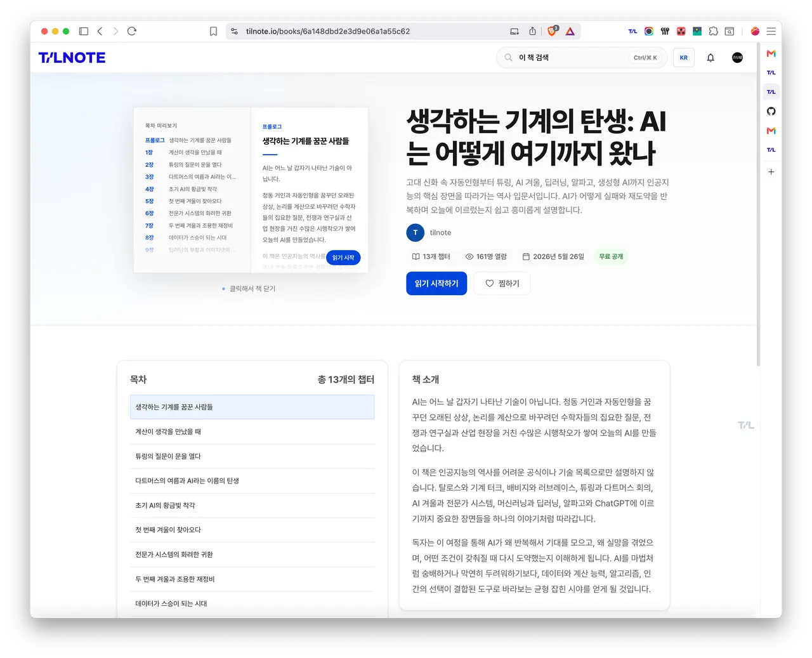Share this page via the share icon
The width and height of the screenshot is (812, 658).
pyautogui.click(x=532, y=31)
